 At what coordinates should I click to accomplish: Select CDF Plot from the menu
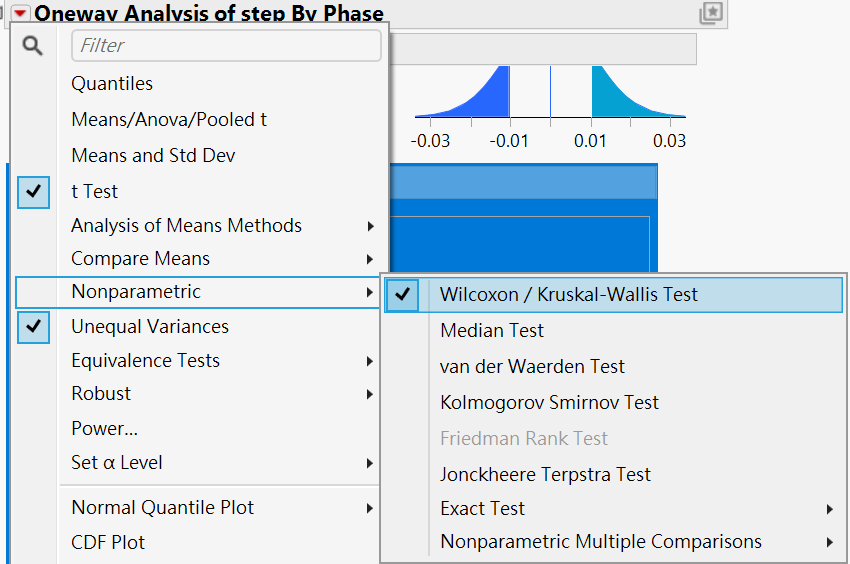tap(108, 543)
